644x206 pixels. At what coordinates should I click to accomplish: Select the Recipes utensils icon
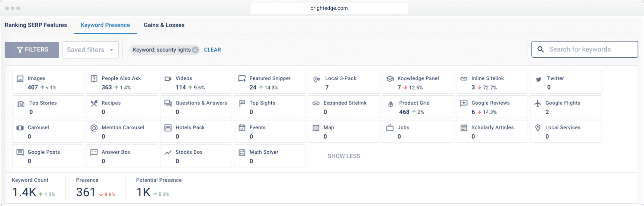tap(94, 103)
